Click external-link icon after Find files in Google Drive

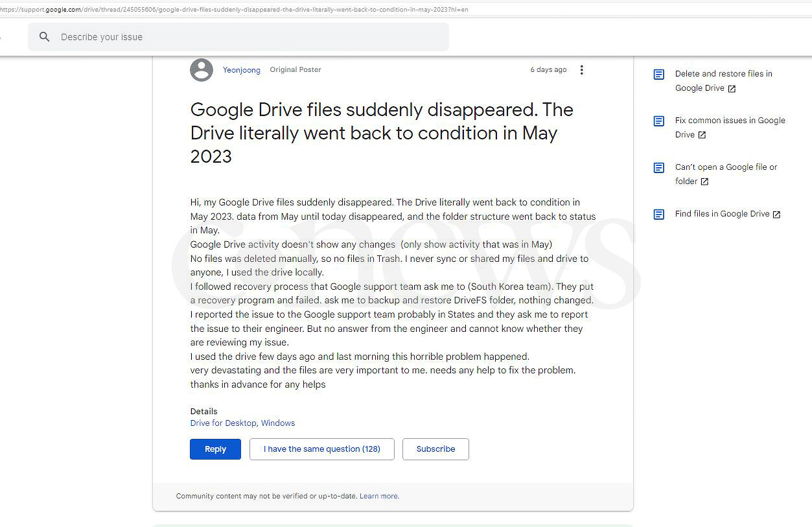pyautogui.click(x=776, y=215)
